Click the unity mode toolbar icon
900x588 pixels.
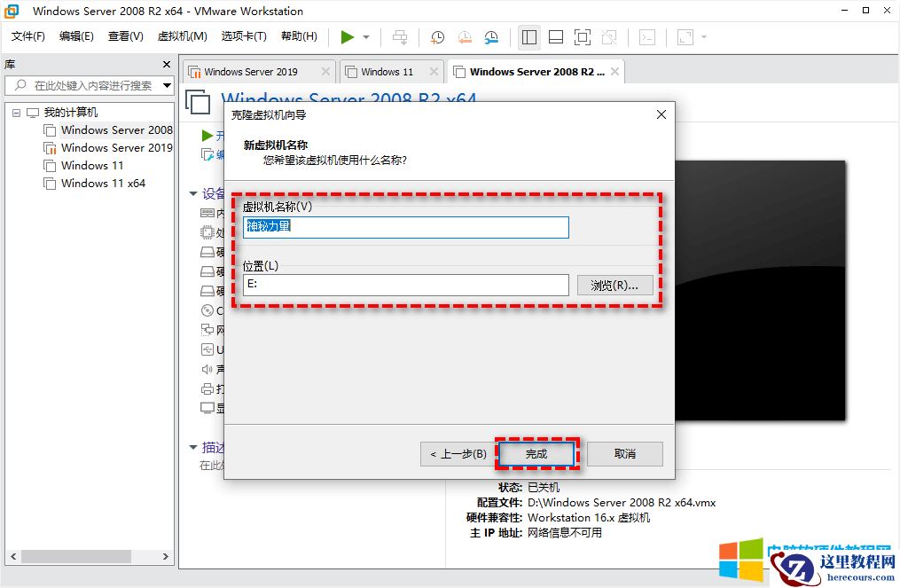click(609, 37)
